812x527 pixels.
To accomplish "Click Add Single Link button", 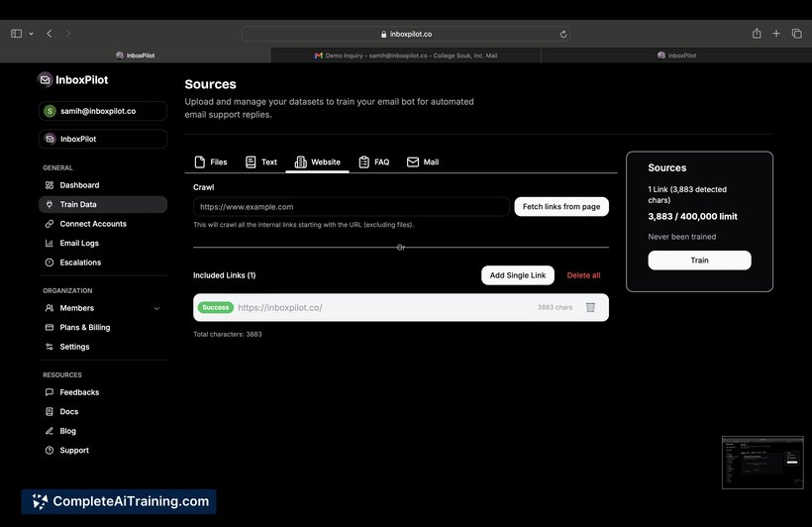I will click(x=518, y=275).
